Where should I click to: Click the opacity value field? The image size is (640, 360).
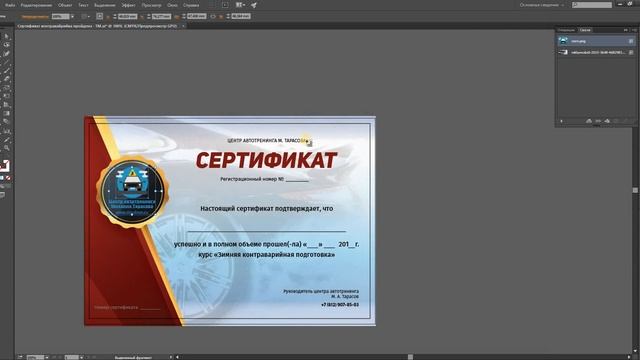click(x=60, y=16)
